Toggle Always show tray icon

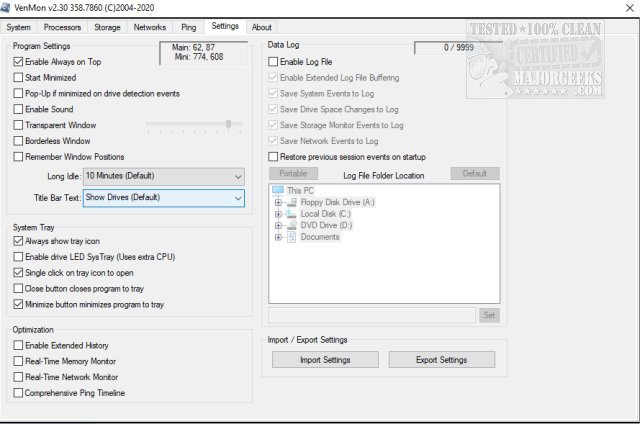18,241
